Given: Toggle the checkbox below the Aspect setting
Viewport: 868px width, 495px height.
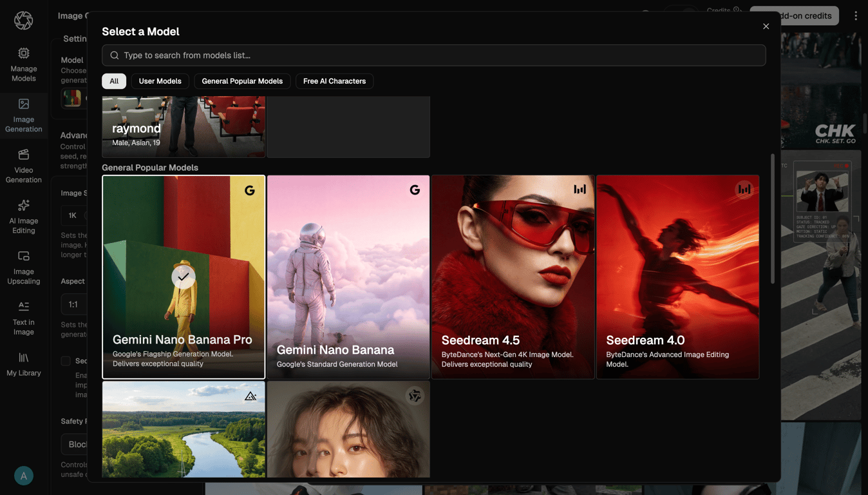Looking at the screenshot, I should pos(66,361).
